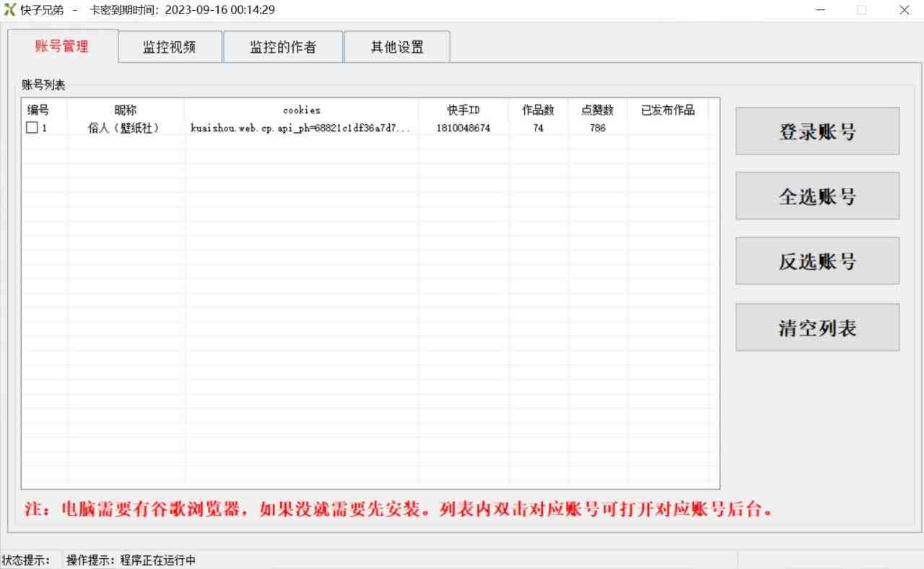Click the 全选账号 button
This screenshot has width=924, height=569.
pyautogui.click(x=817, y=196)
